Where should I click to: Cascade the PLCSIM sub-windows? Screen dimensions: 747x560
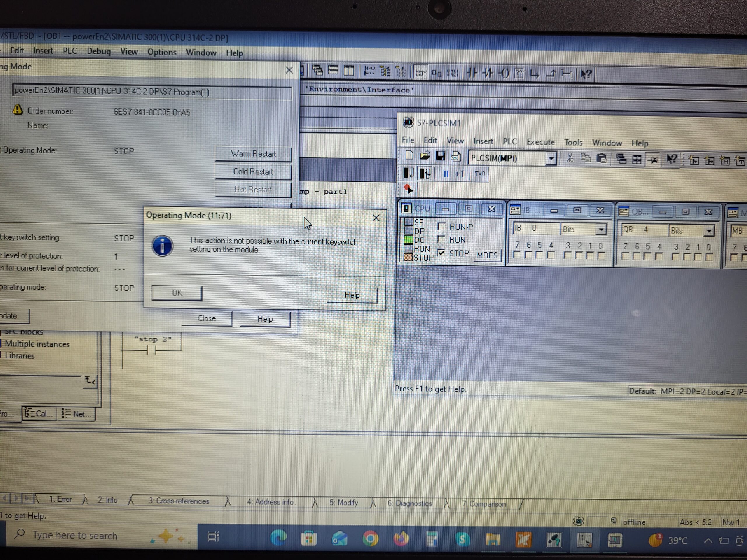click(621, 159)
